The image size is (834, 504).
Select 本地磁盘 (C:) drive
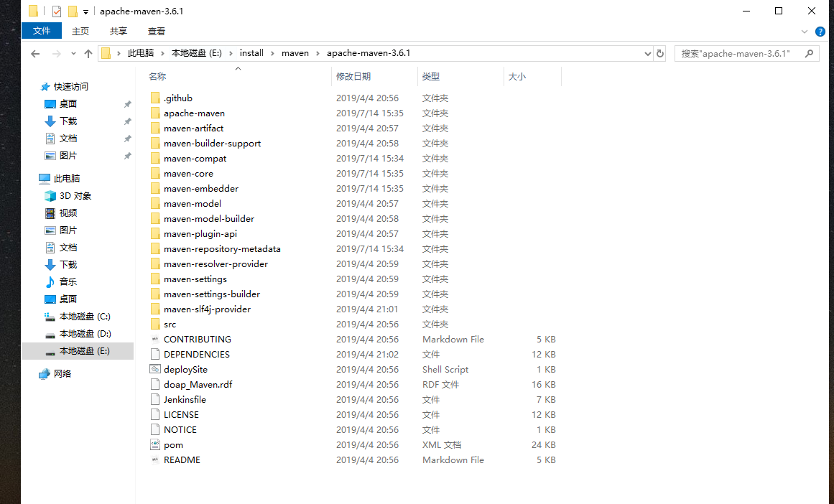click(85, 317)
